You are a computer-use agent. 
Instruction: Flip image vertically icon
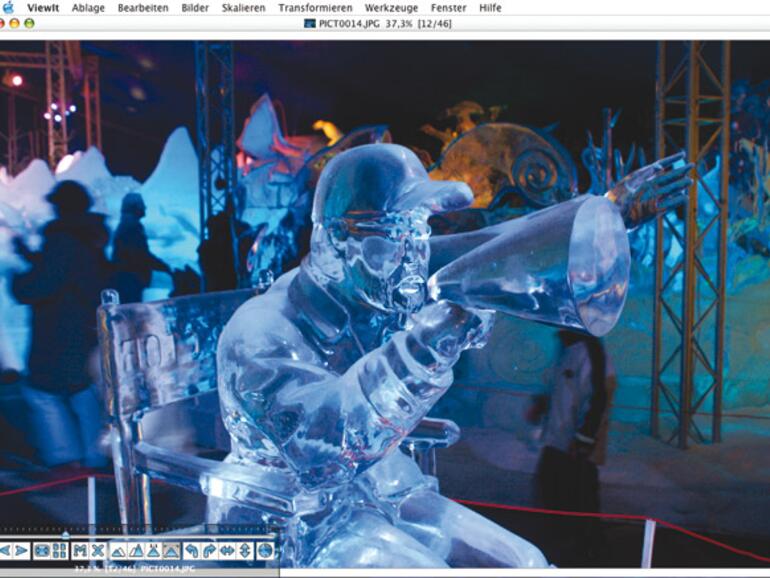tap(245, 550)
